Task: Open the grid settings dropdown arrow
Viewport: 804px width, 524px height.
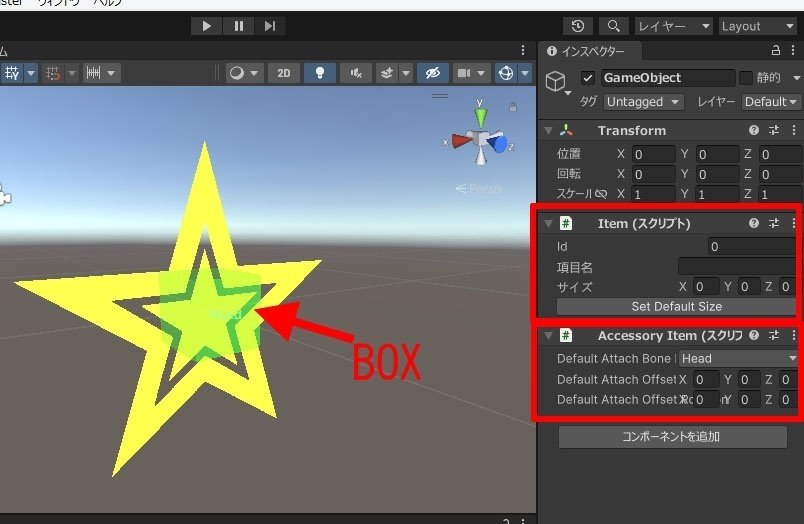Action: (x=31, y=73)
